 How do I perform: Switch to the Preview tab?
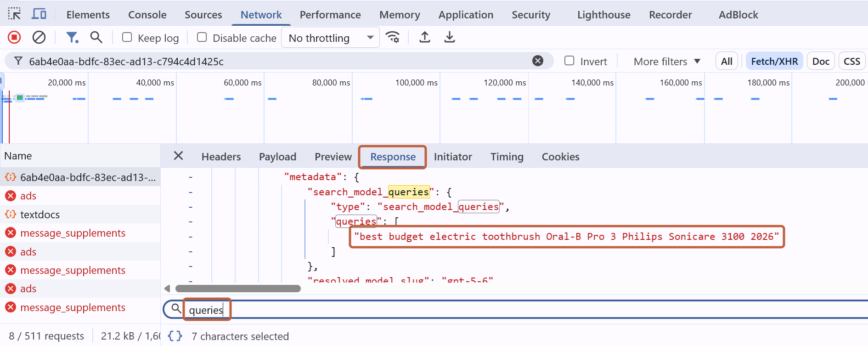coord(333,157)
